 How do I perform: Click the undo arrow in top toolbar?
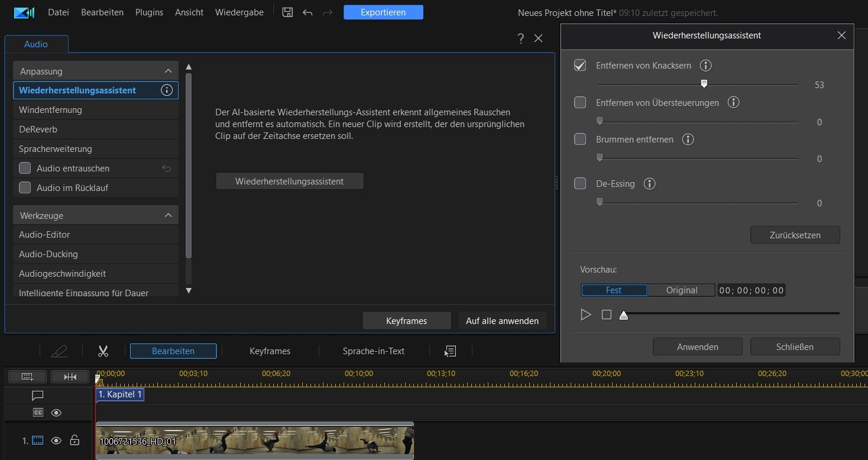pos(307,12)
